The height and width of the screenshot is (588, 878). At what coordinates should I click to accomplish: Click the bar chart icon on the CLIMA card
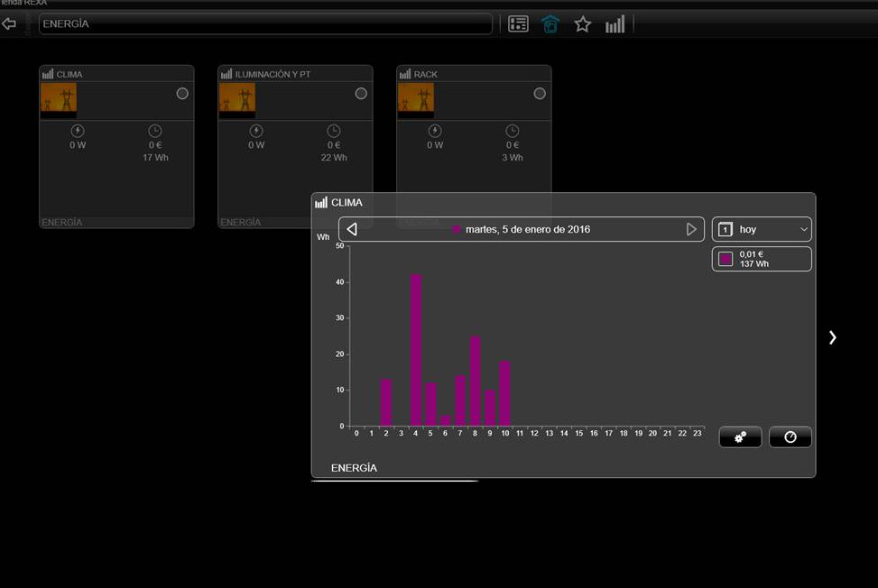46,73
